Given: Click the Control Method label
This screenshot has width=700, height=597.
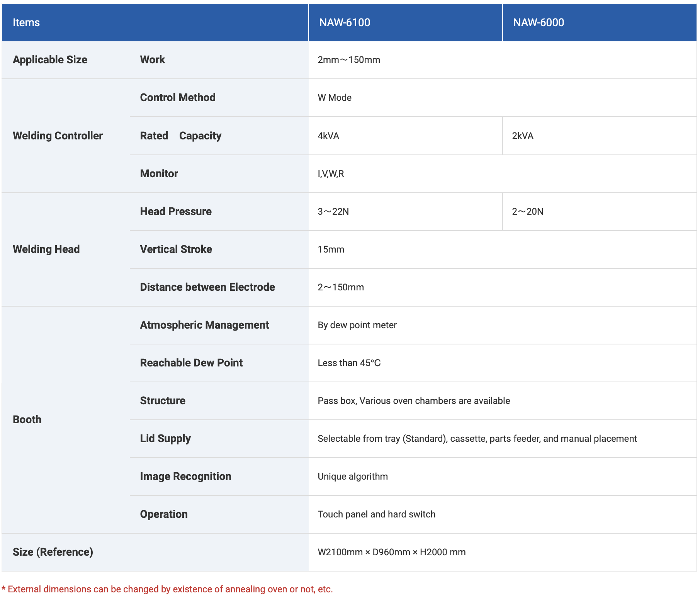Looking at the screenshot, I should [x=178, y=98].
